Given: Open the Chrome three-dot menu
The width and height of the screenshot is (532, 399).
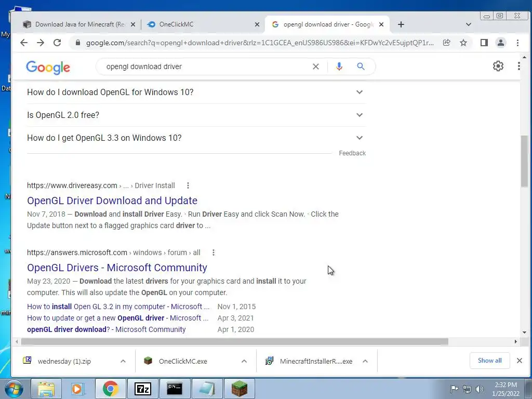Looking at the screenshot, I should coord(518,43).
